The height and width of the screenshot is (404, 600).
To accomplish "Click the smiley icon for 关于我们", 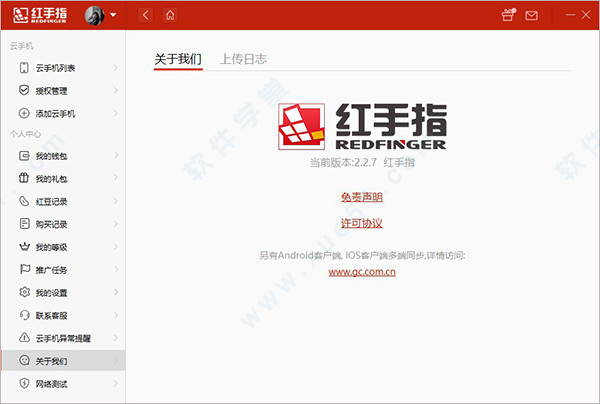I will point(24,360).
